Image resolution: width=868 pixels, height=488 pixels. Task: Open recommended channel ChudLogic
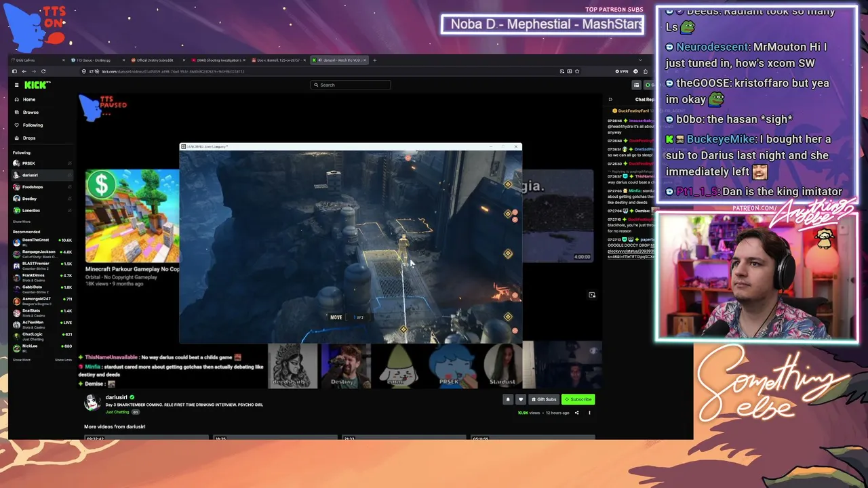click(42, 335)
